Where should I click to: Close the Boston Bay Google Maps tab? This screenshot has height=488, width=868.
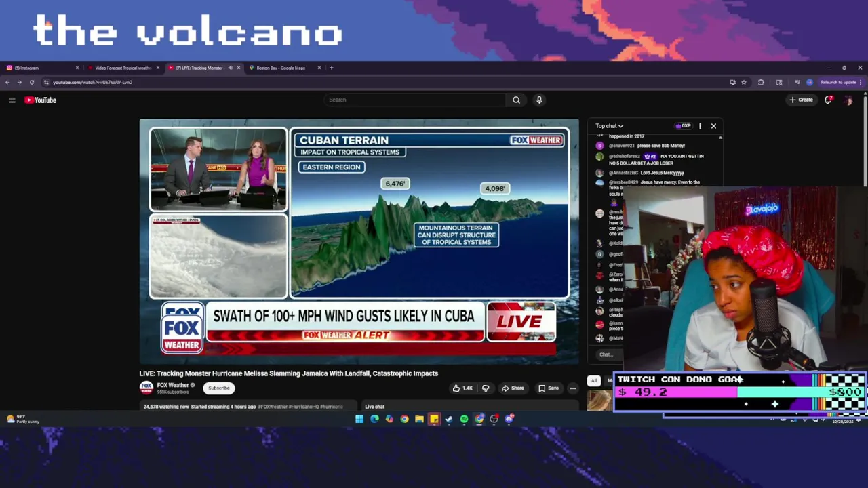click(319, 68)
